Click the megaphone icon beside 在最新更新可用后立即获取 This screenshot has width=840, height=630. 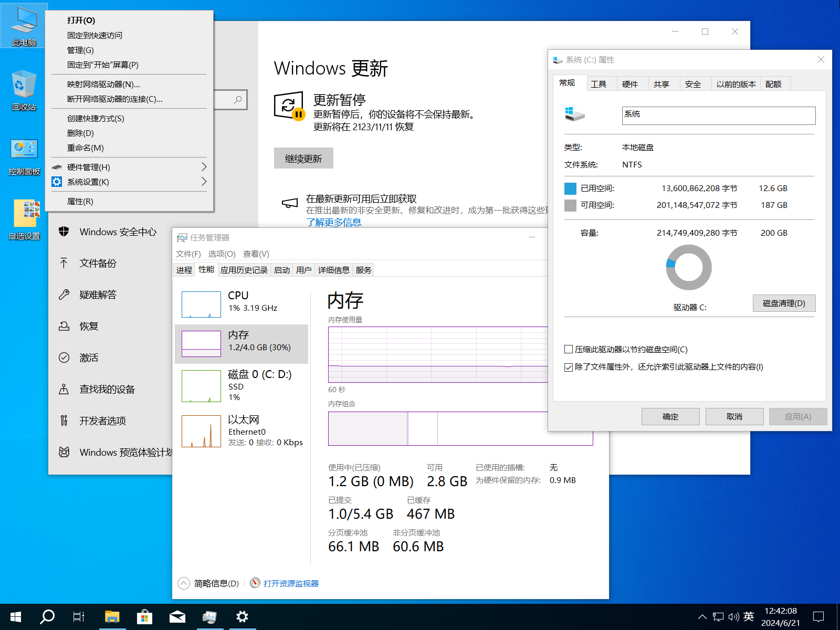click(290, 203)
